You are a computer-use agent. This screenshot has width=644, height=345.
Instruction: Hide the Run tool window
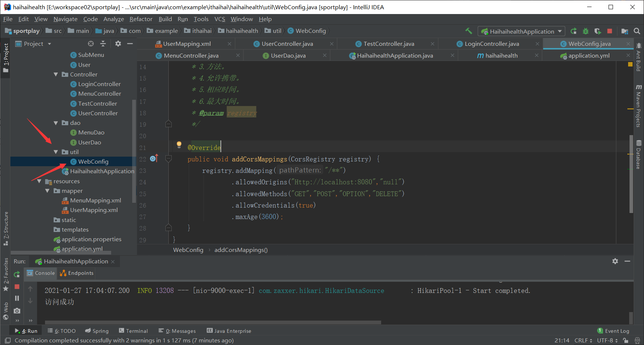[627, 261]
